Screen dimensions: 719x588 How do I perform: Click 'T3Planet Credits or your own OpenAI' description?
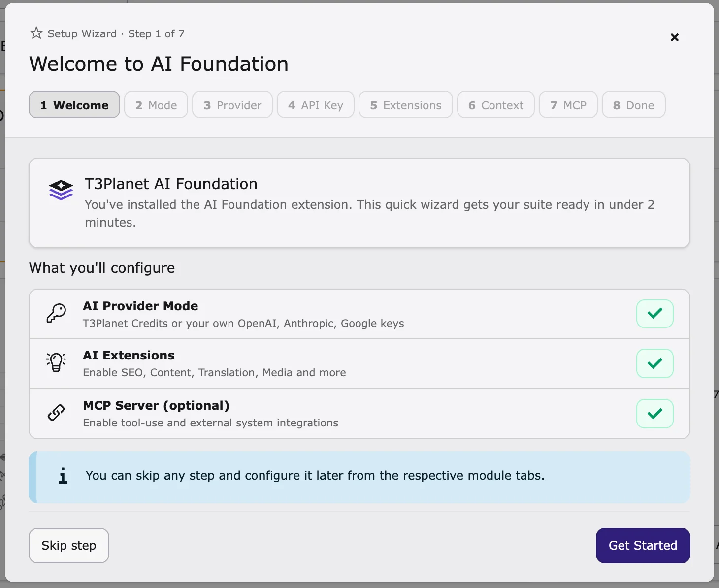[243, 323]
